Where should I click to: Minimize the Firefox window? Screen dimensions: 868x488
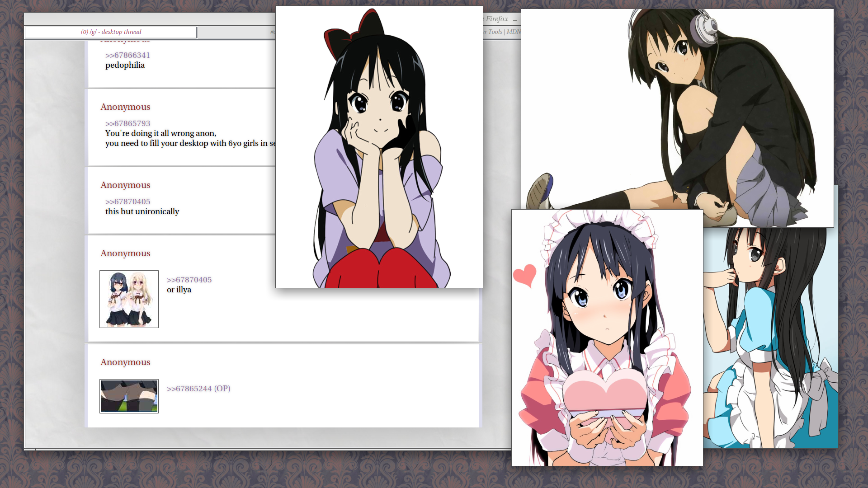515,19
